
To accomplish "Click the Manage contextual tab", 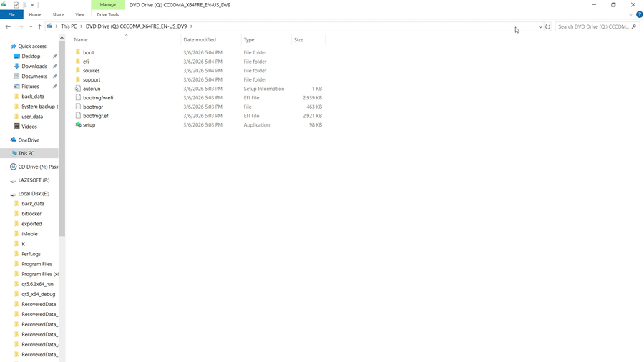I will tap(107, 4).
